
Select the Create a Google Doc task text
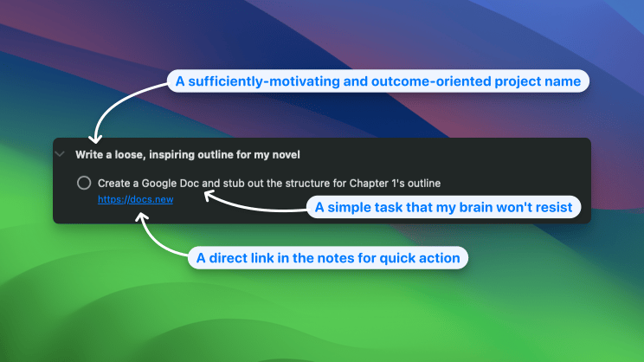[268, 183]
